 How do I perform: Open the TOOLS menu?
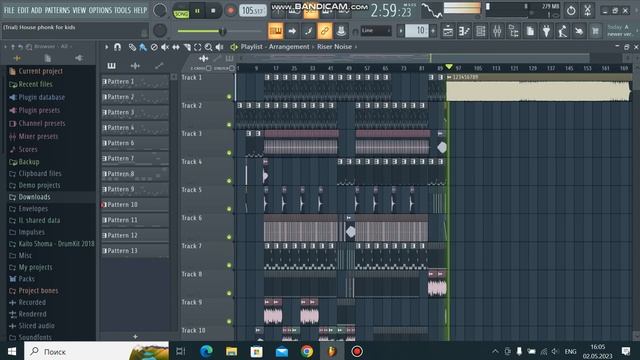click(x=122, y=10)
